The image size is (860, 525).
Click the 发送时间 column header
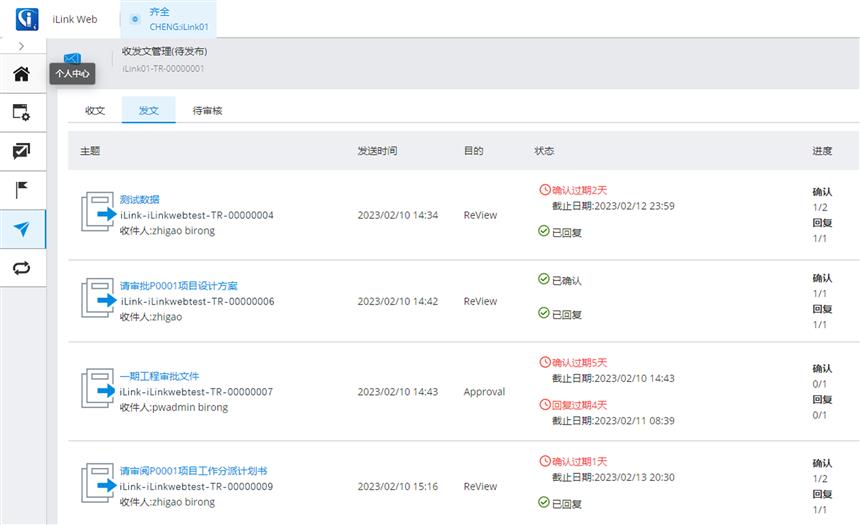(x=377, y=151)
